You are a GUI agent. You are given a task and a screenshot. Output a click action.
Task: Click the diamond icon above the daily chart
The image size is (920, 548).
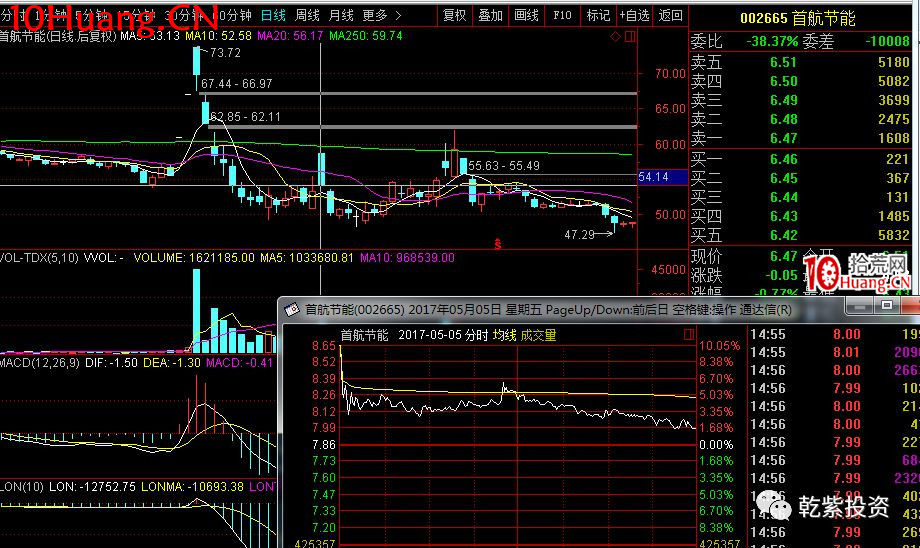pos(615,36)
